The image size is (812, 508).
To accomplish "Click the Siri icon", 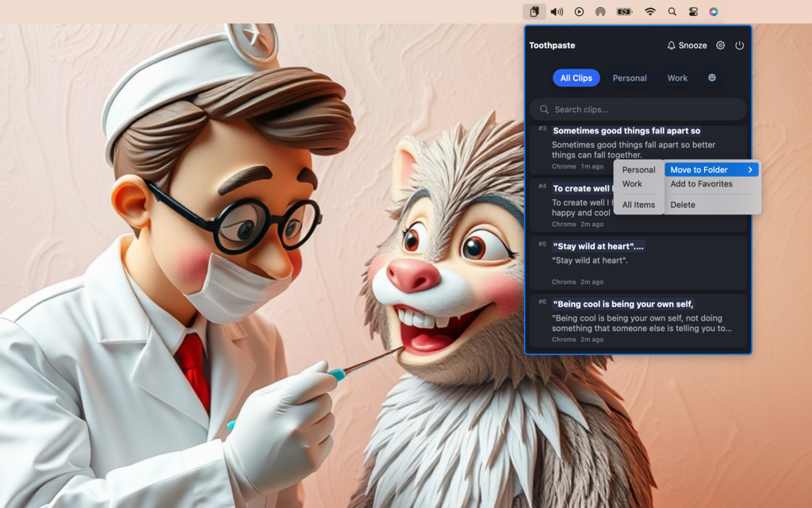I will click(x=714, y=12).
